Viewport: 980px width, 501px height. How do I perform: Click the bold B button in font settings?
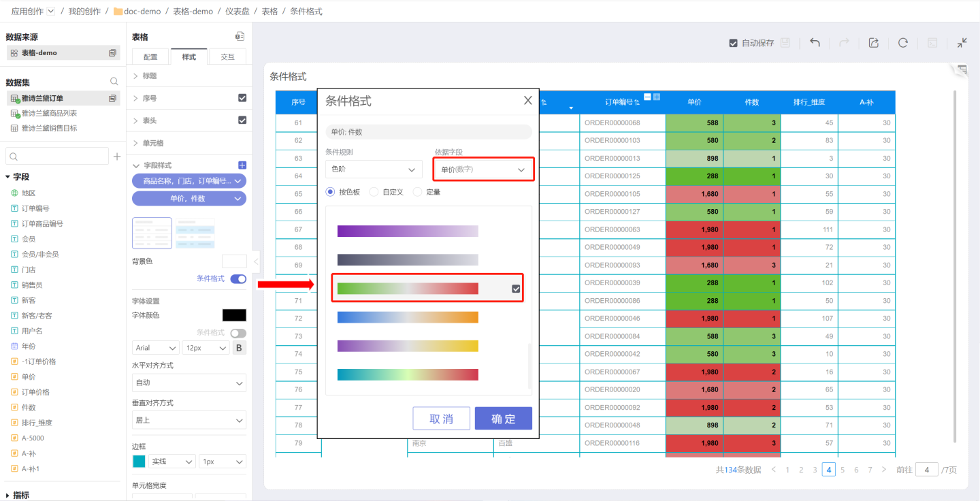coord(240,348)
